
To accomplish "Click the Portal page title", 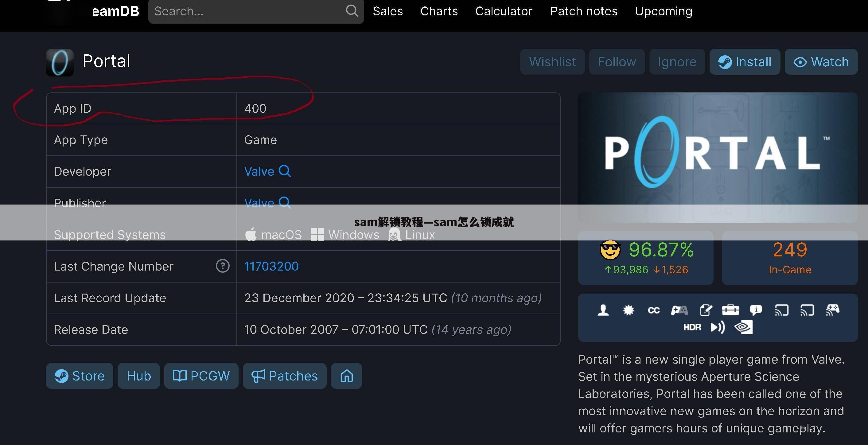I will click(107, 61).
